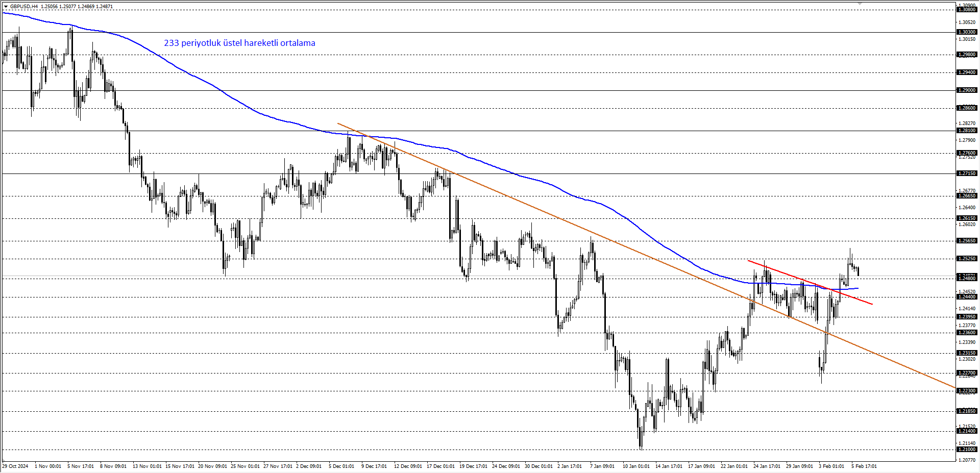
Task: Select the 1.23950 price level label
Action: pos(966,317)
